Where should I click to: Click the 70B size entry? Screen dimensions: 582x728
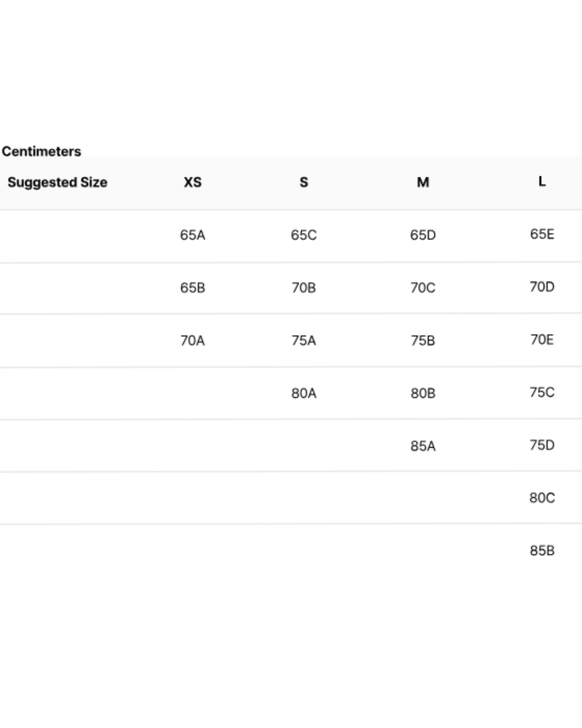click(x=304, y=288)
